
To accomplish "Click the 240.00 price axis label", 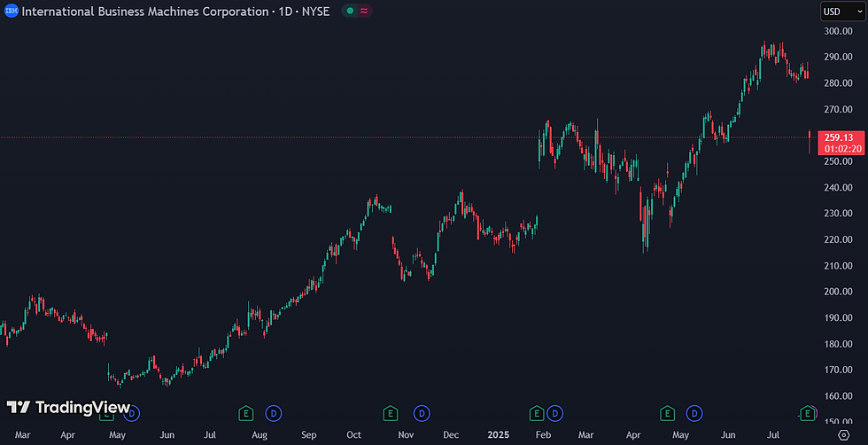I will pyautogui.click(x=838, y=187).
